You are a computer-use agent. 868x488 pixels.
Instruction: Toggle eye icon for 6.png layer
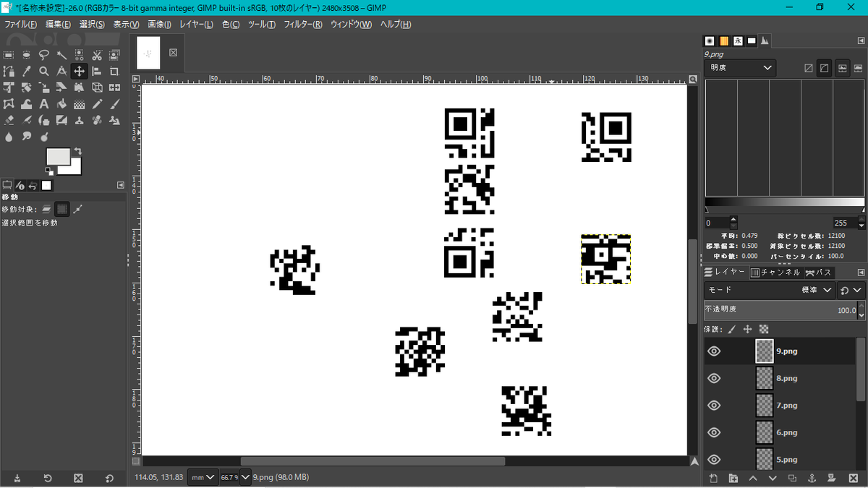pos(714,432)
